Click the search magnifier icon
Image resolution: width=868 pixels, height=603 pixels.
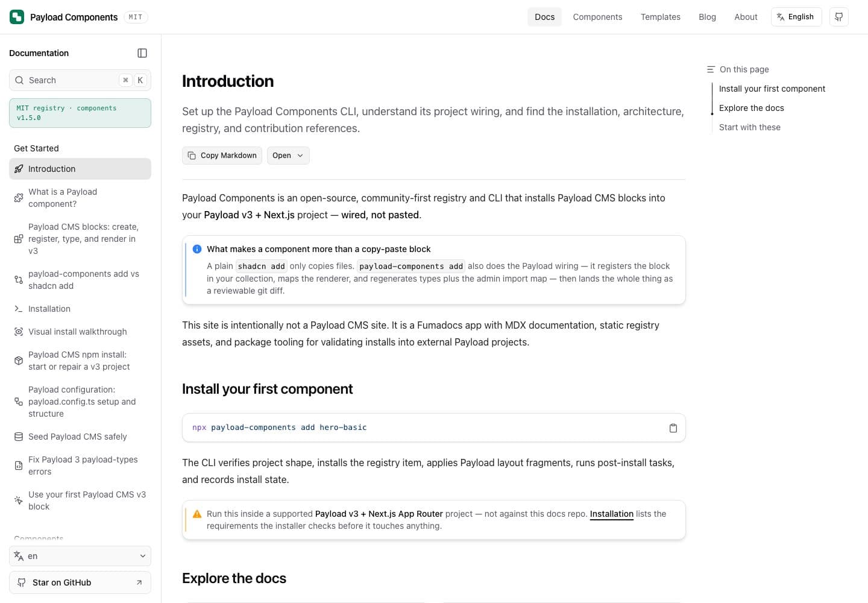tap(19, 80)
